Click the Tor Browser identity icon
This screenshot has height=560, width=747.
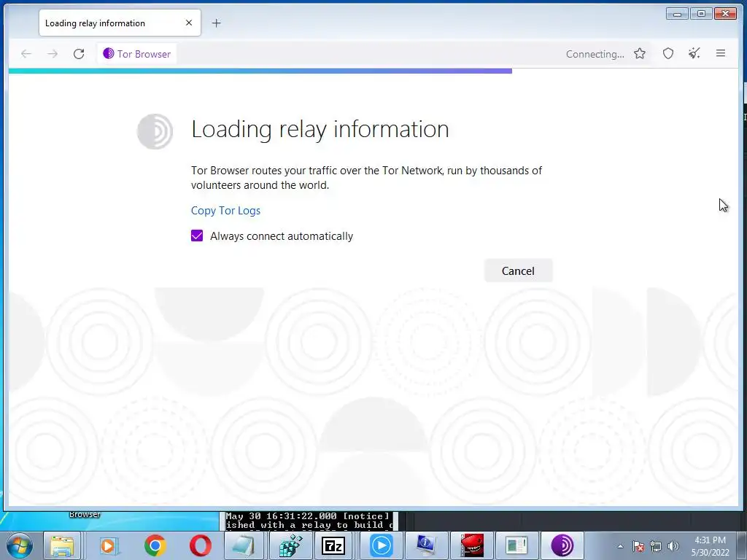tap(109, 53)
